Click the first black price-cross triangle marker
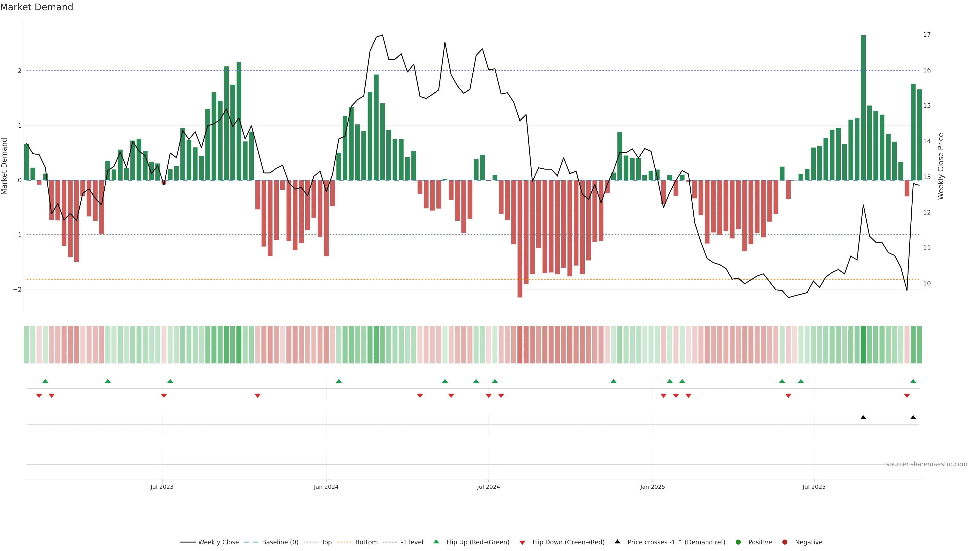The image size is (980, 551). [x=863, y=418]
